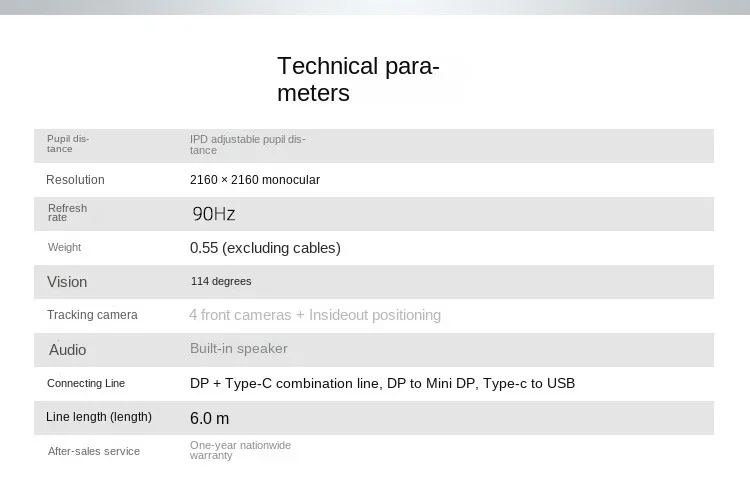This screenshot has width=750, height=500.
Task: Select the Line length (length) label
Action: [99, 417]
